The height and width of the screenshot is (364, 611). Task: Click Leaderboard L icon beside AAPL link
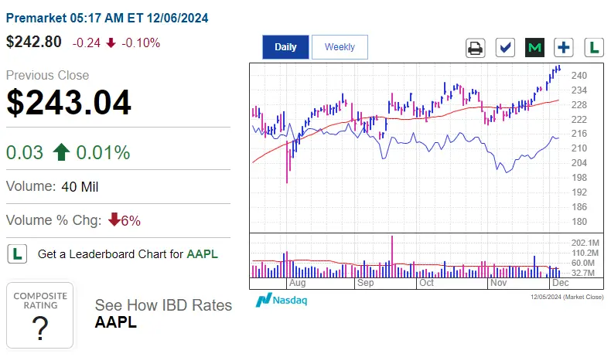17,253
